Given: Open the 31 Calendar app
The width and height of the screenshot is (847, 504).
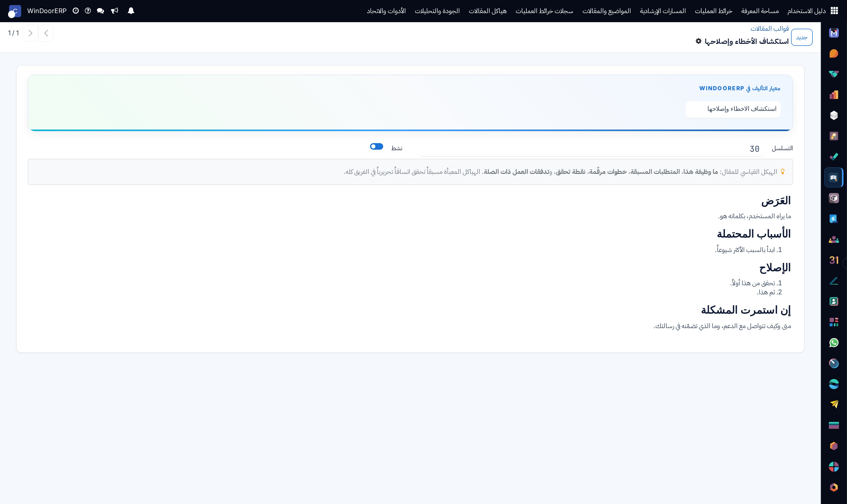Looking at the screenshot, I should (x=834, y=261).
